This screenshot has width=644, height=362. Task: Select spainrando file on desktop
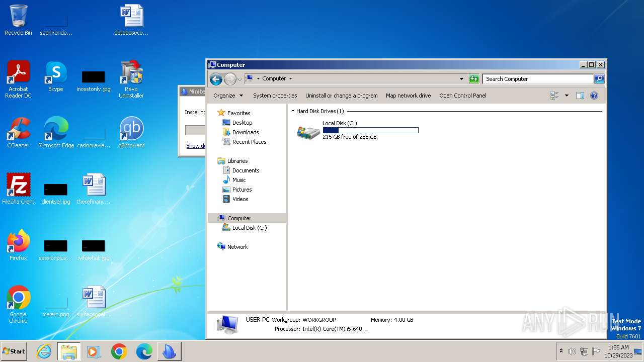(x=56, y=24)
